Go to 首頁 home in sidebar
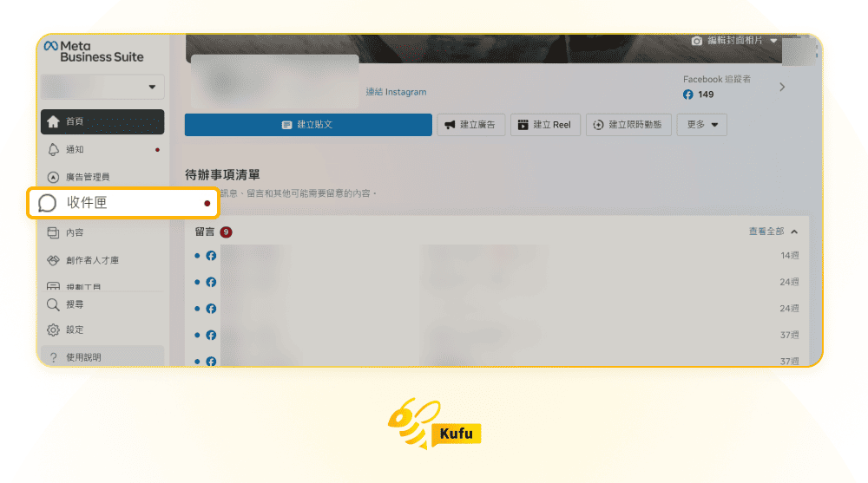Image resolution: width=868 pixels, height=483 pixels. (102, 121)
